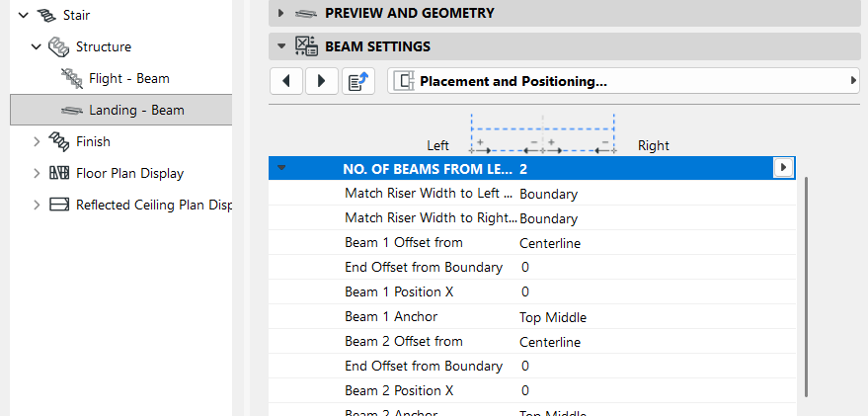Click Beam 1 Position X value

(524, 291)
